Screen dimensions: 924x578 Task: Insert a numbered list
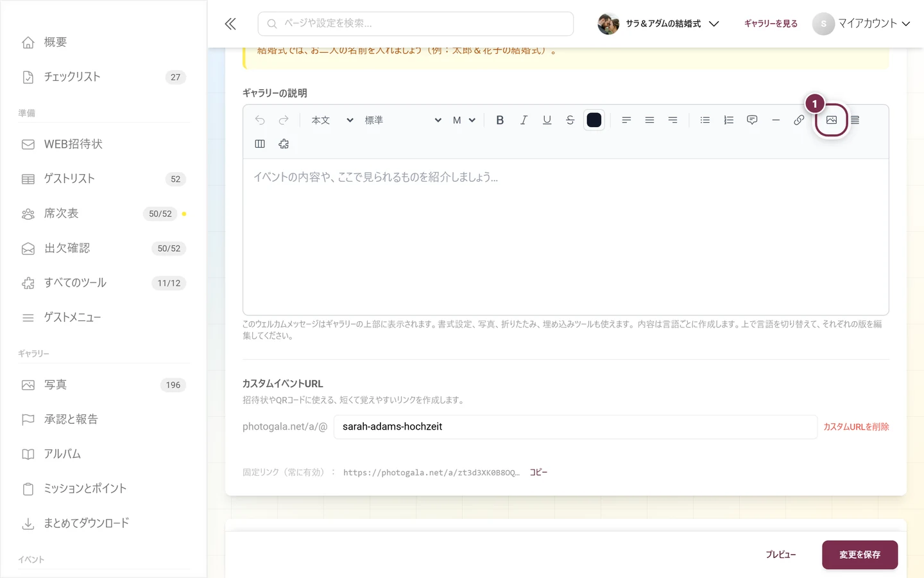pyautogui.click(x=728, y=120)
